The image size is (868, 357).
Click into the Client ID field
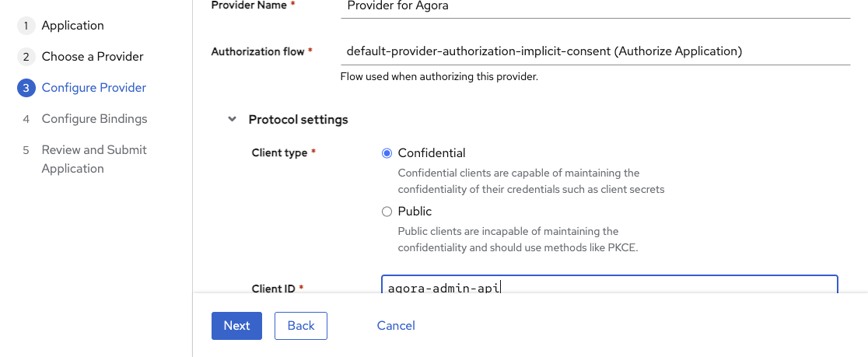[x=609, y=285]
